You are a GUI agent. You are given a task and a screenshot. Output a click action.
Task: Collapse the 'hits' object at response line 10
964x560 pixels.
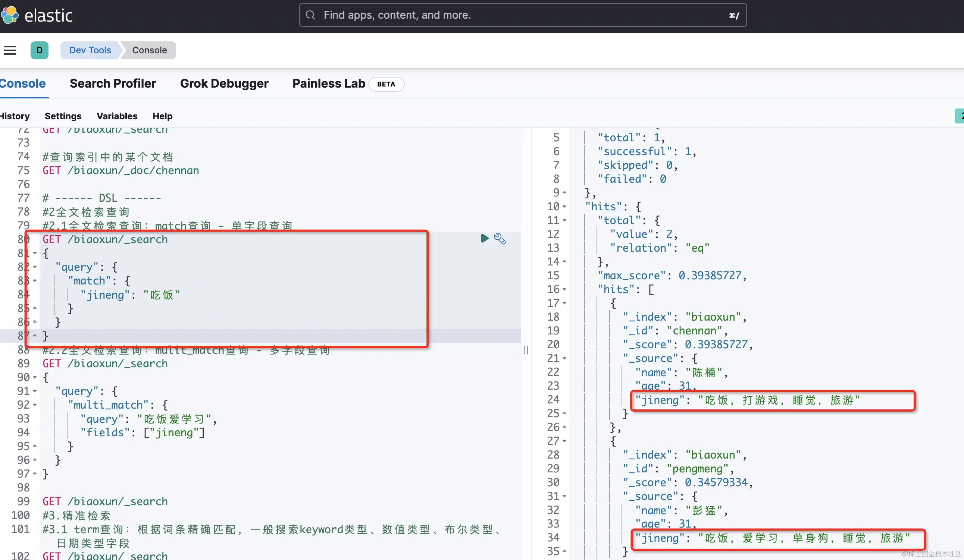(565, 207)
